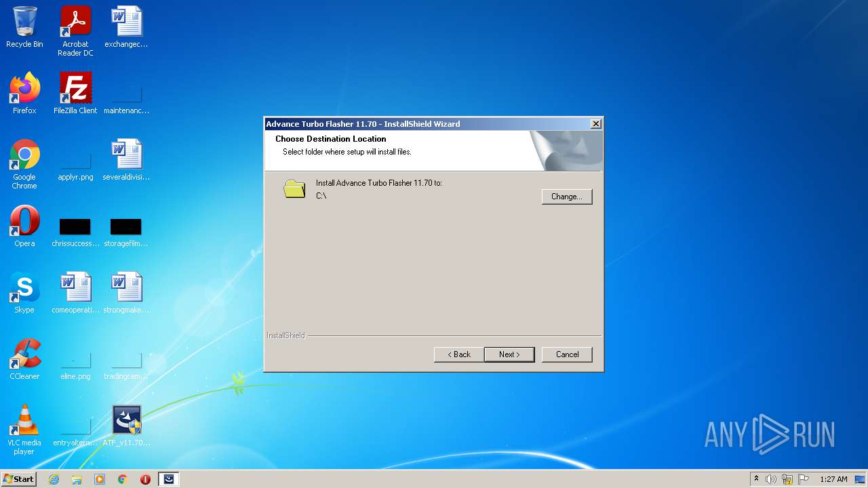Click Change... to pick destination folder
This screenshot has width=868, height=488.
click(567, 197)
